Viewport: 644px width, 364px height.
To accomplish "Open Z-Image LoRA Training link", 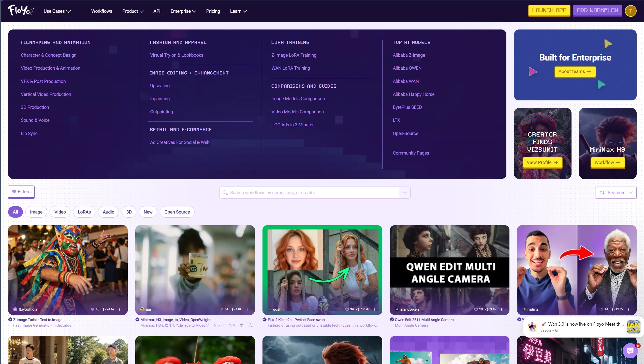I will [x=294, y=55].
